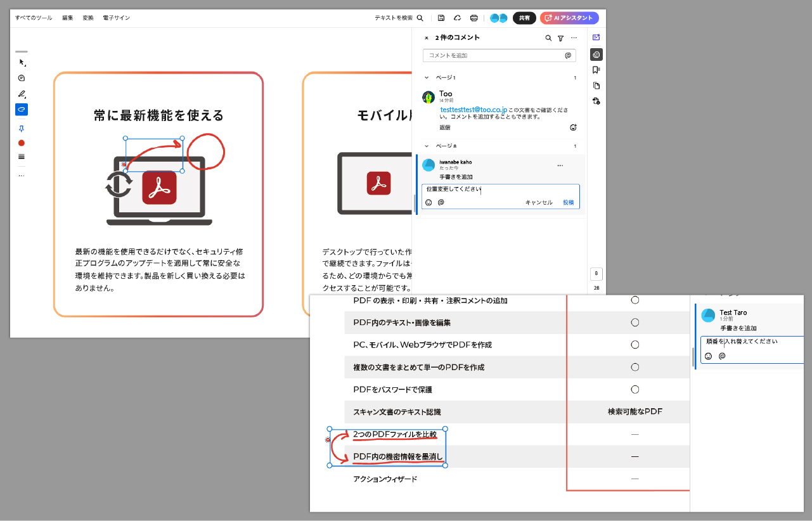Screen dimensions: 812x521
Task: Click the コメントを追加 input field
Action: [494, 56]
